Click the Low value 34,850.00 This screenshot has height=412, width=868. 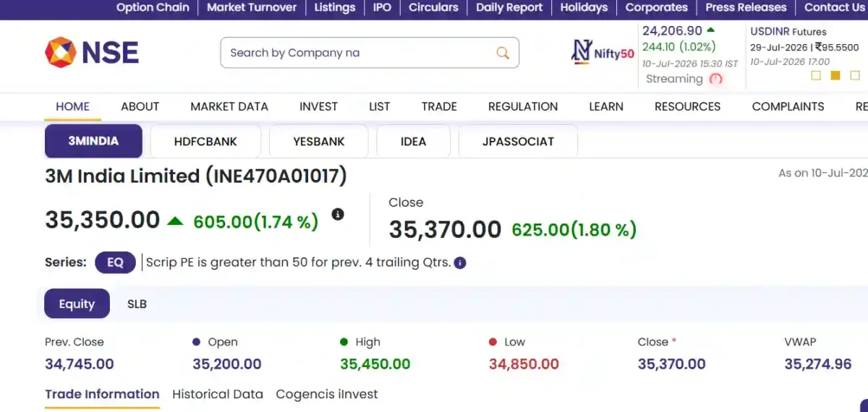[524, 364]
